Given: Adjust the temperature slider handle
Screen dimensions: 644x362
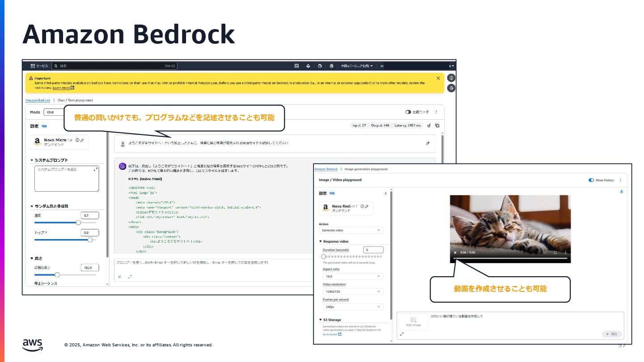Looking at the screenshot, I should [x=78, y=222].
